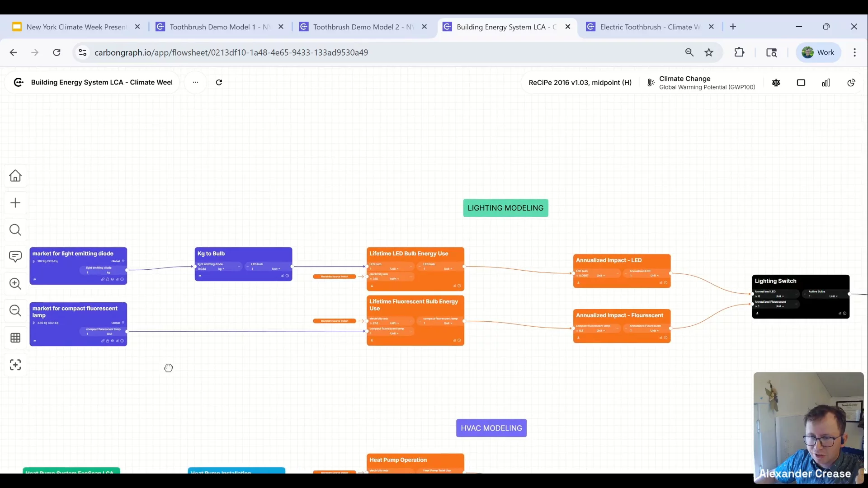Click the zoom-out magnifier sidebar icon

(x=15, y=311)
